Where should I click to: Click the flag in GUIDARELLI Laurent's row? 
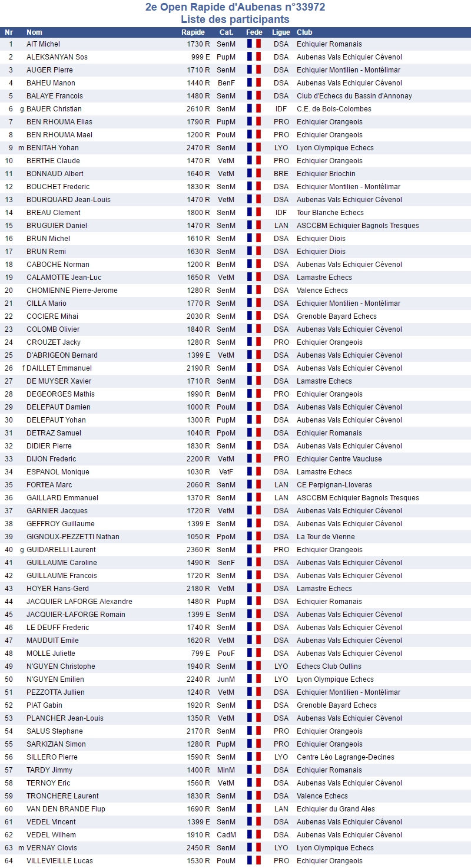point(254,550)
